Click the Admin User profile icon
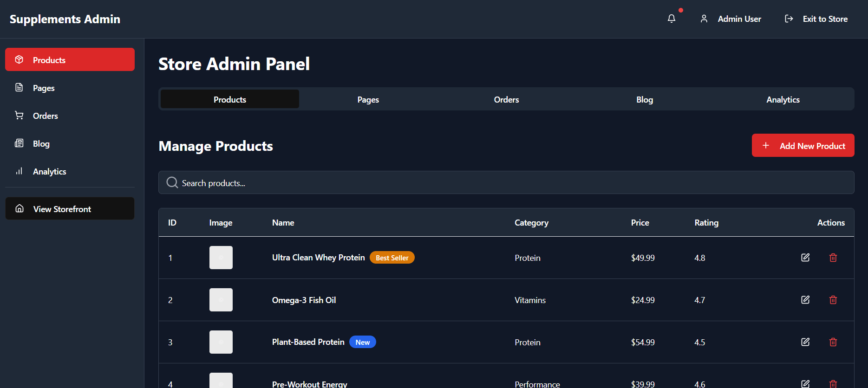This screenshot has width=868, height=388. (704, 19)
